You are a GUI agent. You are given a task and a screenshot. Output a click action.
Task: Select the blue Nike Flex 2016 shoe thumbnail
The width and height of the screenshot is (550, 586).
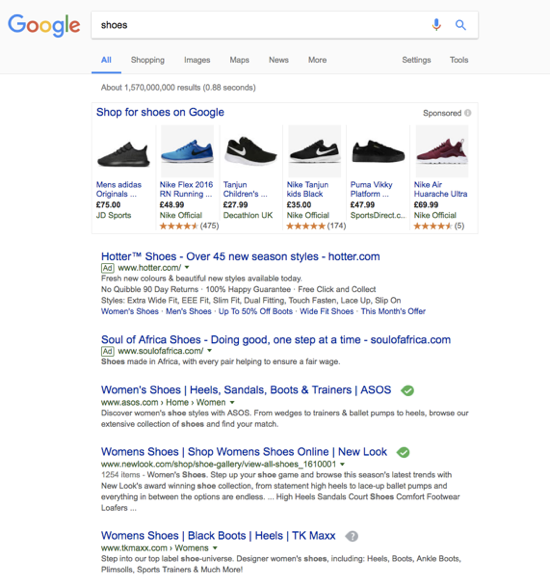(187, 151)
